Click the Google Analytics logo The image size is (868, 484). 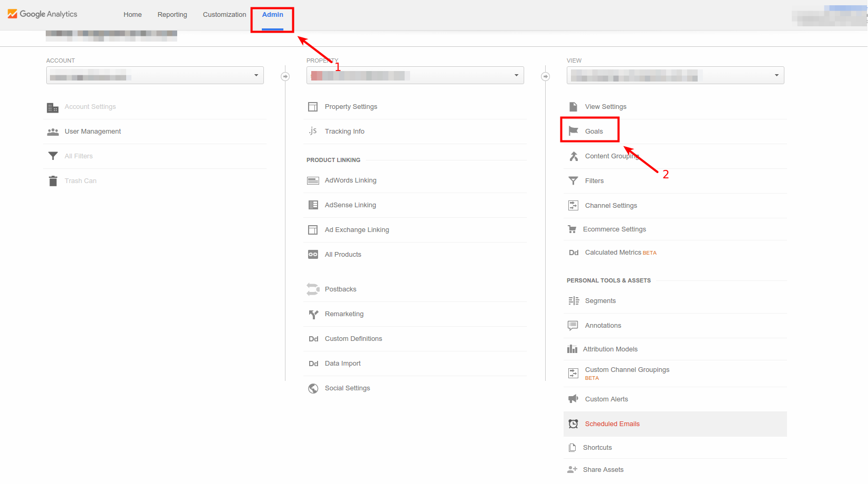pyautogui.click(x=43, y=14)
